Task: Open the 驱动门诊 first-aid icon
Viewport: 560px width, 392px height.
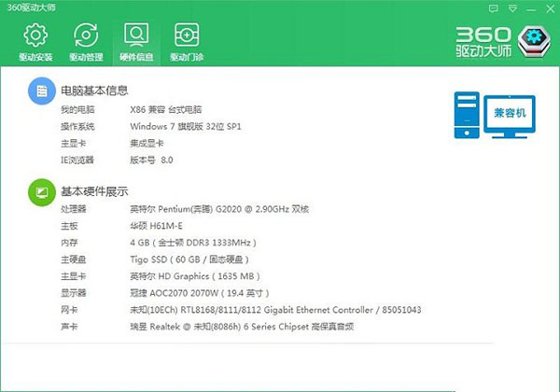Action: [x=187, y=35]
